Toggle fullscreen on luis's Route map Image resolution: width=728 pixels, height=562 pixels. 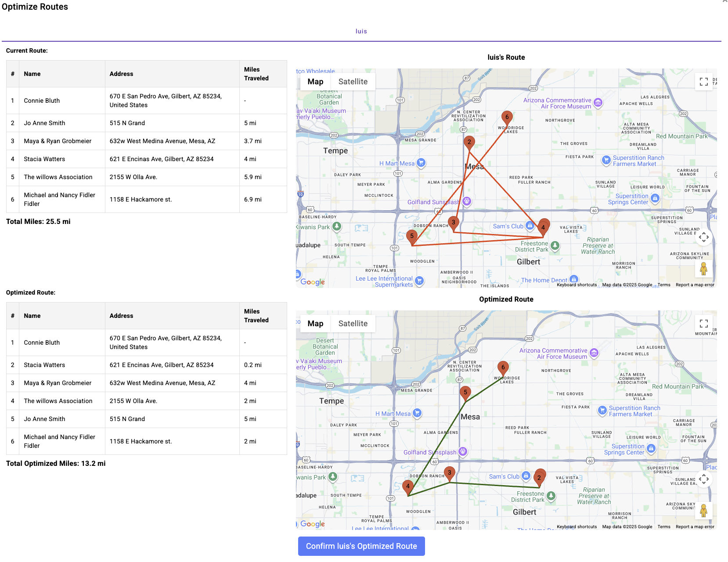(x=703, y=82)
